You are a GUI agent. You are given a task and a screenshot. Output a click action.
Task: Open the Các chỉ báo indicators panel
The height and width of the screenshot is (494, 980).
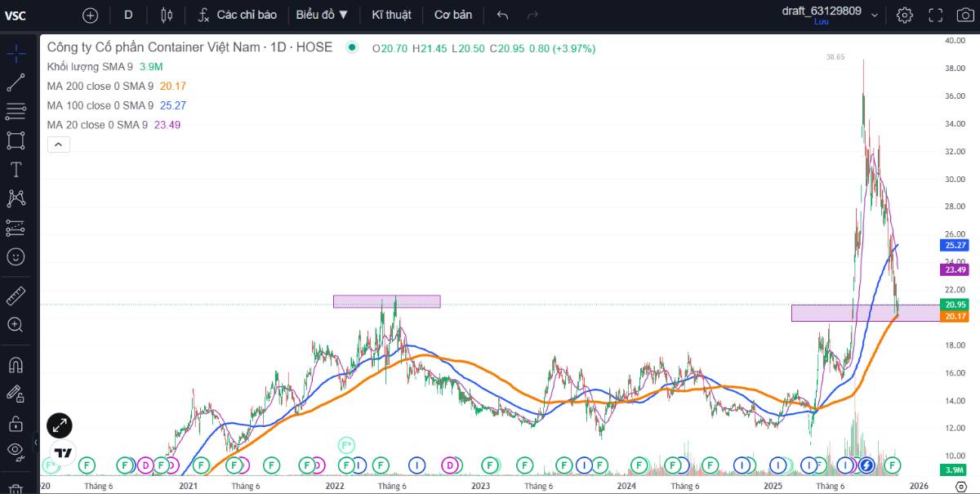(238, 15)
